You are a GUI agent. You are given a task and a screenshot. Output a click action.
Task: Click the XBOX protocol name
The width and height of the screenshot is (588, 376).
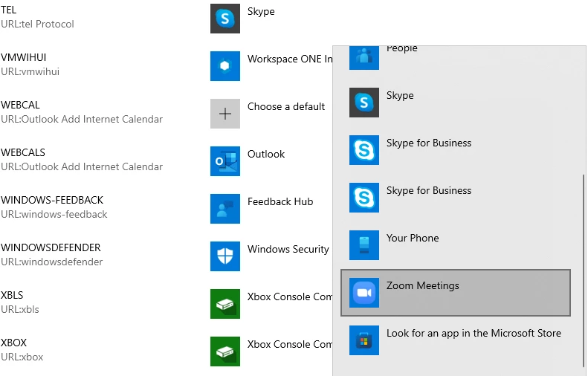[14, 343]
